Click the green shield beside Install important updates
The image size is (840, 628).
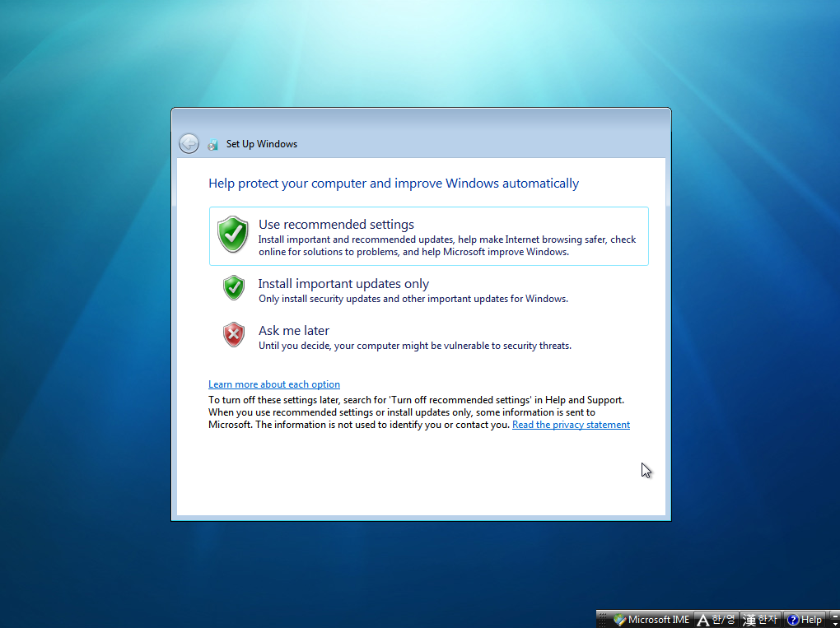tap(234, 287)
